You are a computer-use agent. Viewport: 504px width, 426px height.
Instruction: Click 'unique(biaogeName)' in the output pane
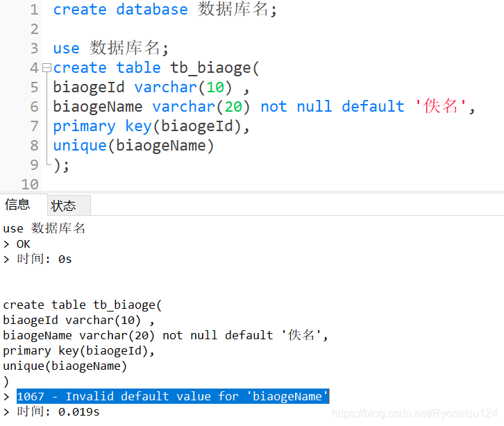click(x=65, y=366)
